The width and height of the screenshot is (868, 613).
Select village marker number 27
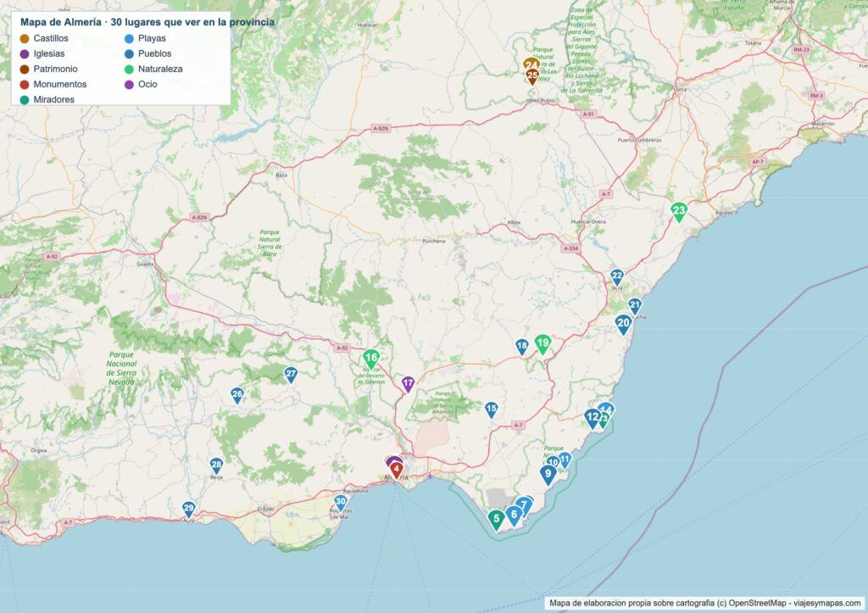pyautogui.click(x=291, y=375)
